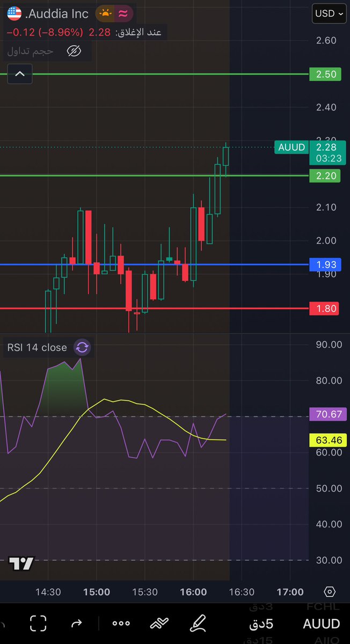Tap the 17:00 time axis label
350x644 pixels.
(290, 592)
